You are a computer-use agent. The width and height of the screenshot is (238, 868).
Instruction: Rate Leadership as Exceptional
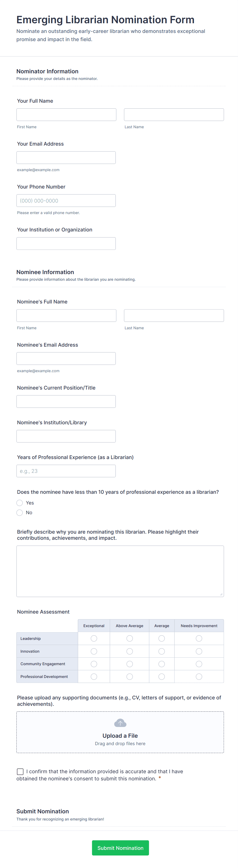[x=94, y=638]
